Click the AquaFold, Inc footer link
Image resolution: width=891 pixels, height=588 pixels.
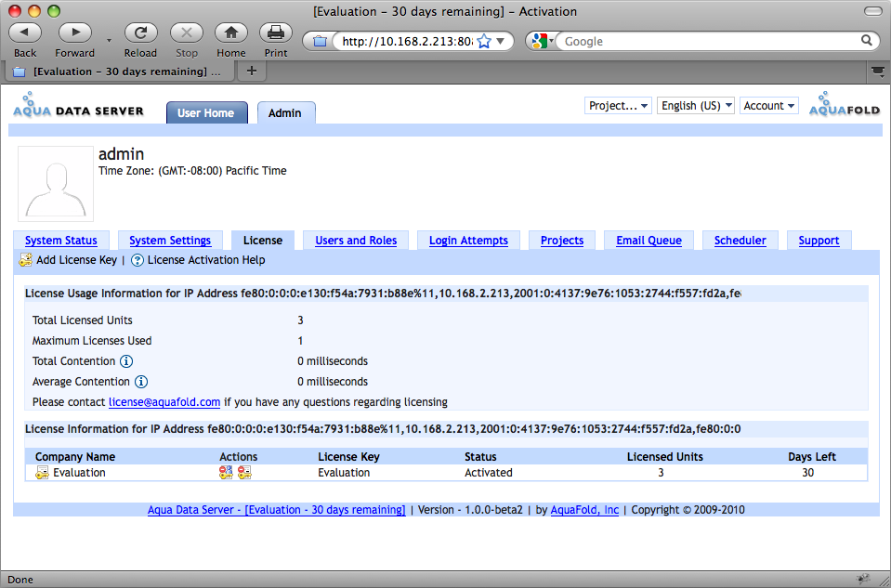[x=584, y=510]
